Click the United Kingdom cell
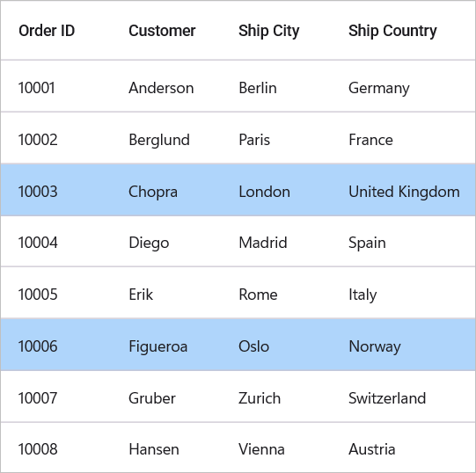Screen dimensions: 476x473 click(x=404, y=192)
